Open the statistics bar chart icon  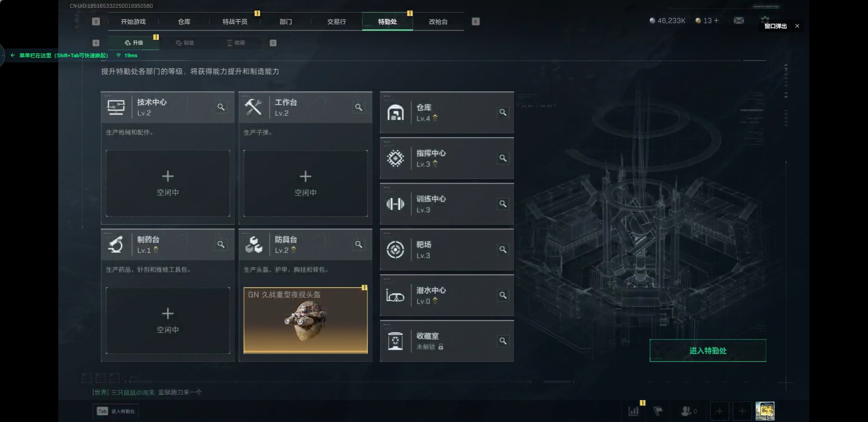[x=634, y=410]
